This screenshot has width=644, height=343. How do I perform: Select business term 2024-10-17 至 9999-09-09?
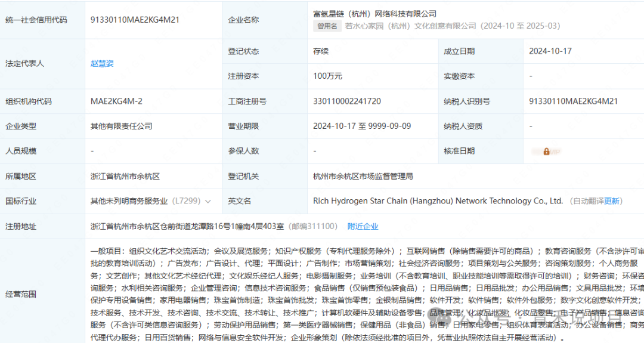tap(362, 126)
